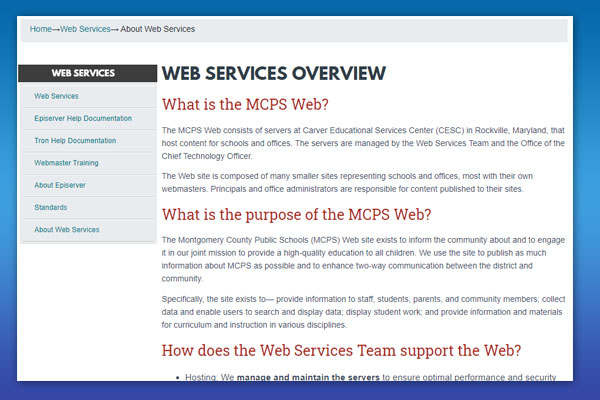Open About Episerver sidebar item
This screenshot has width=600, height=400.
(60, 185)
